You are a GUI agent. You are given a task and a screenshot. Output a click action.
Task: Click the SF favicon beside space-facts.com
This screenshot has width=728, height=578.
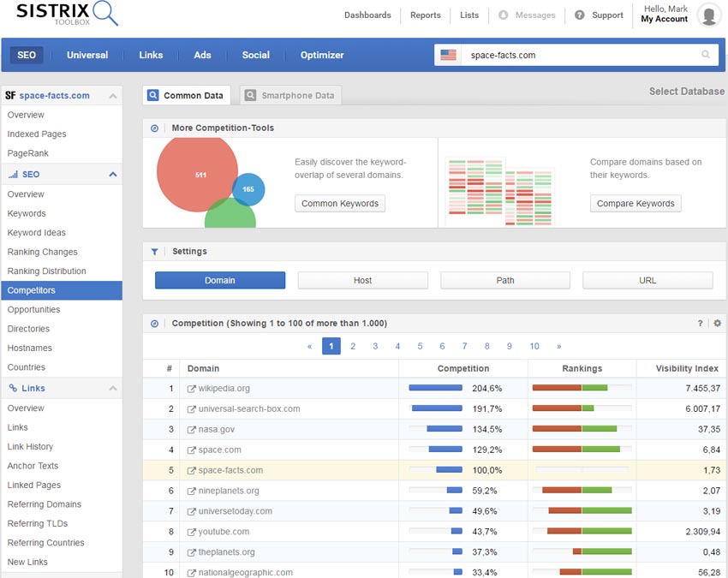pyautogui.click(x=10, y=95)
